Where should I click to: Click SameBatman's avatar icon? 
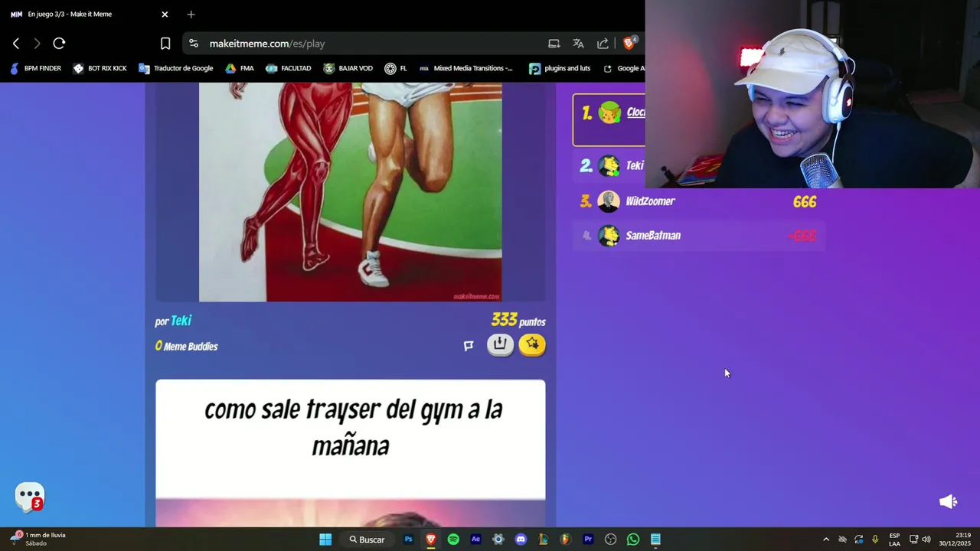pos(609,236)
